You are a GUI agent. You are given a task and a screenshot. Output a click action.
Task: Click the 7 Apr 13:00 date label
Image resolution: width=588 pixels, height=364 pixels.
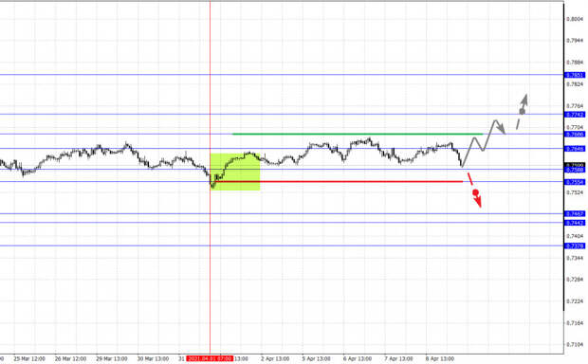click(x=398, y=358)
